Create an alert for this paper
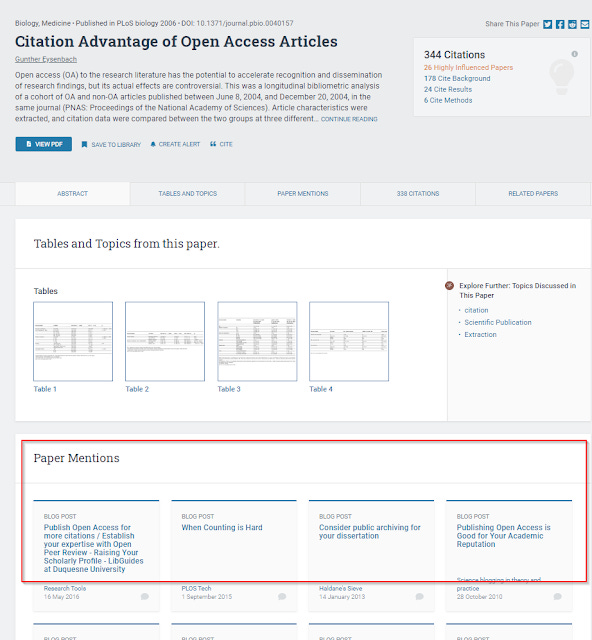Image resolution: width=592 pixels, height=640 pixels. click(x=175, y=144)
